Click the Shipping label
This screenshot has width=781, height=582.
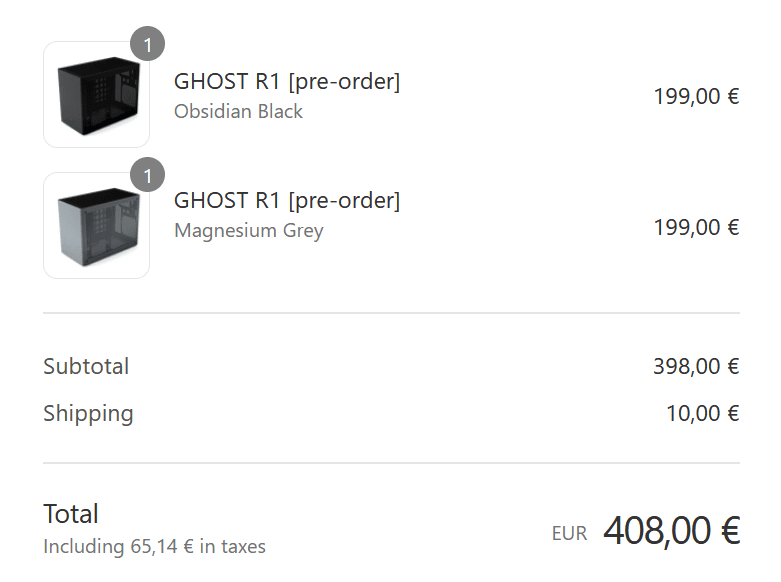(x=88, y=414)
